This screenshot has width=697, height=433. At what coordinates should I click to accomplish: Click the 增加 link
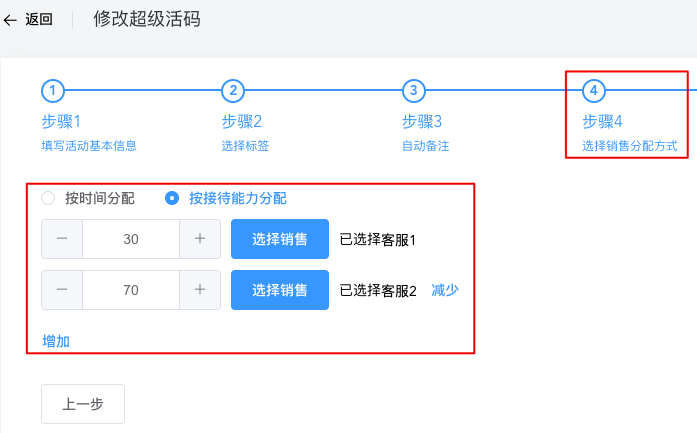pyautogui.click(x=56, y=341)
